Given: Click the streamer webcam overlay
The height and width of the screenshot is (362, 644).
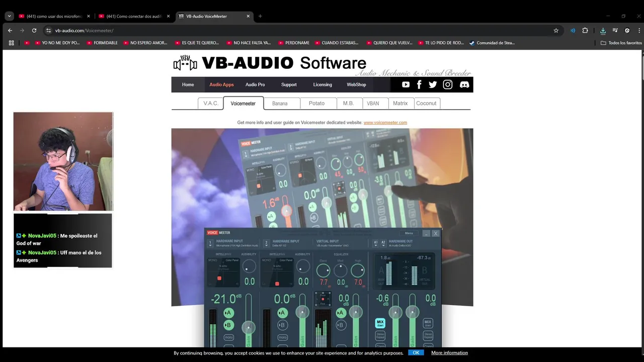Looking at the screenshot, I should tap(63, 161).
